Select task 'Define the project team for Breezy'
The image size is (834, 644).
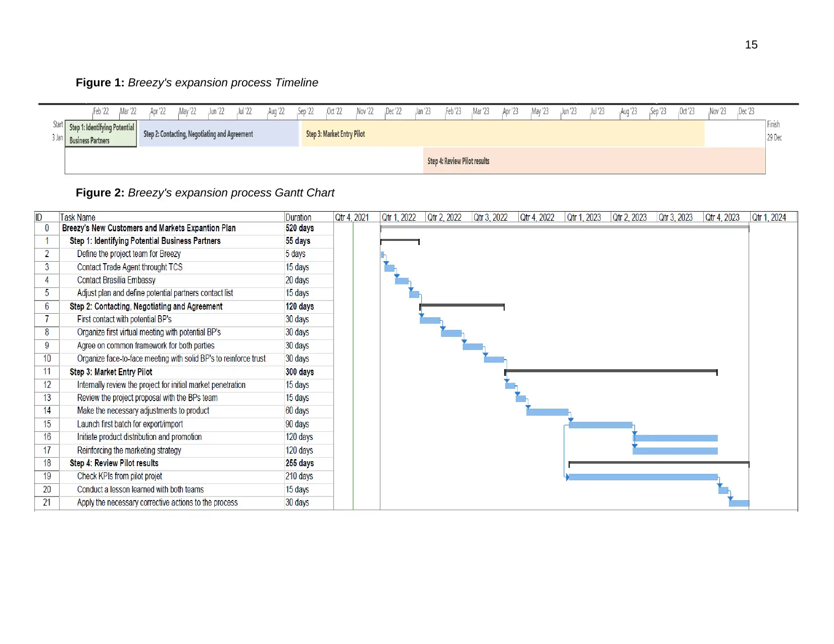pyautogui.click(x=129, y=254)
